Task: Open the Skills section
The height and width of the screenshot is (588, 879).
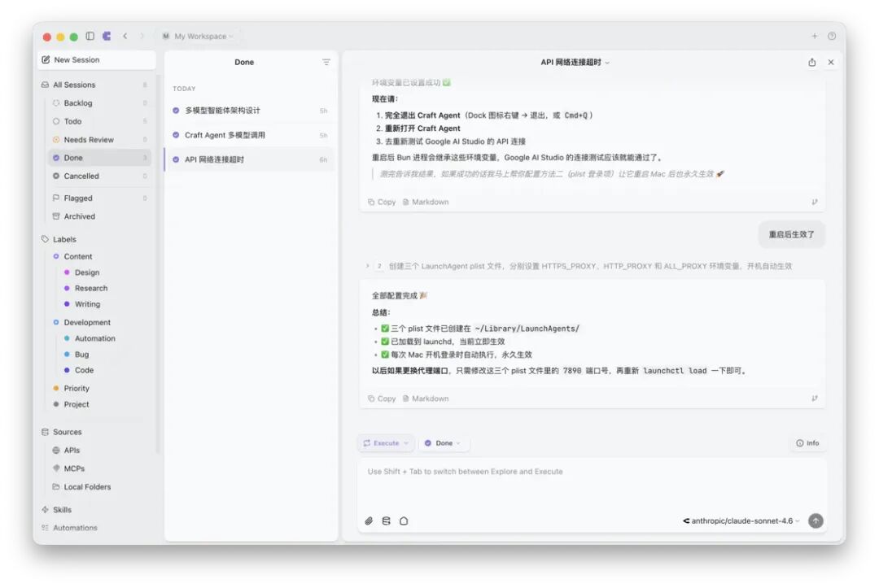Action: tap(94, 510)
